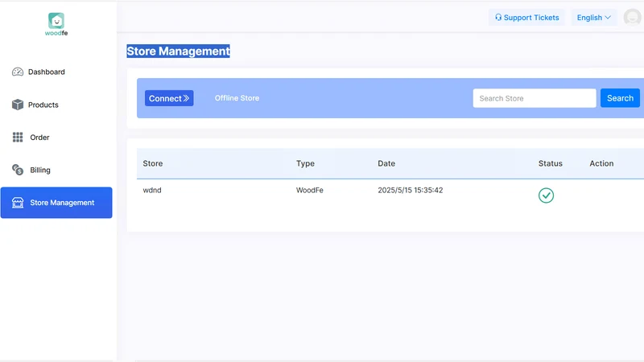The width and height of the screenshot is (644, 362).
Task: Click the Dashboard gauge icon
Action: tap(18, 72)
